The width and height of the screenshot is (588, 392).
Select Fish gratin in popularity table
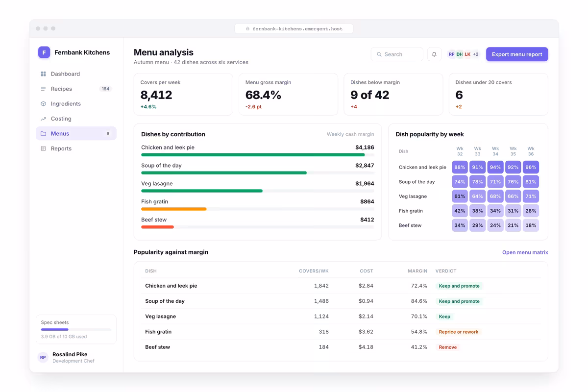pyautogui.click(x=158, y=332)
